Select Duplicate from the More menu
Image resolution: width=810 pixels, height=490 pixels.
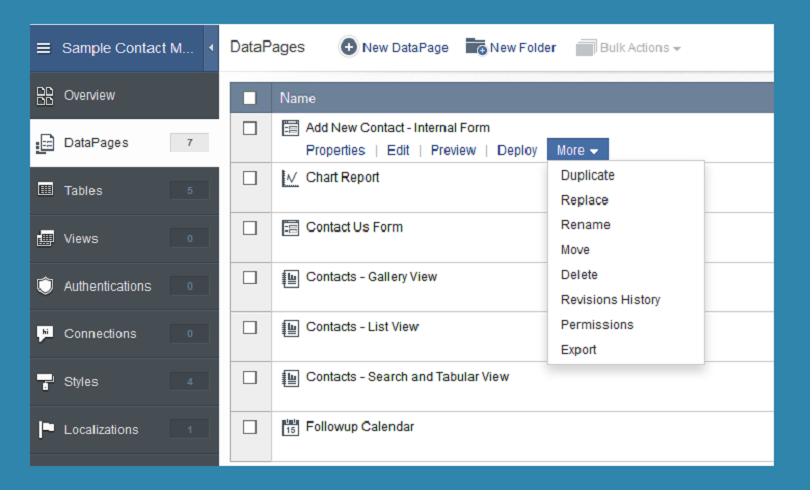[587, 175]
